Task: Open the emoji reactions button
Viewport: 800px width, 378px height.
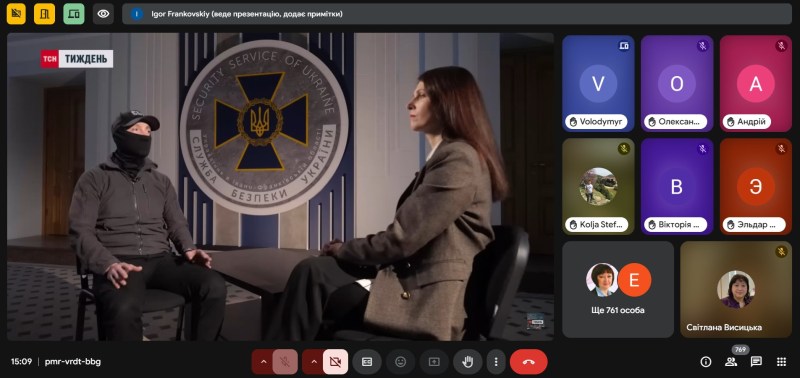Action: point(401,362)
